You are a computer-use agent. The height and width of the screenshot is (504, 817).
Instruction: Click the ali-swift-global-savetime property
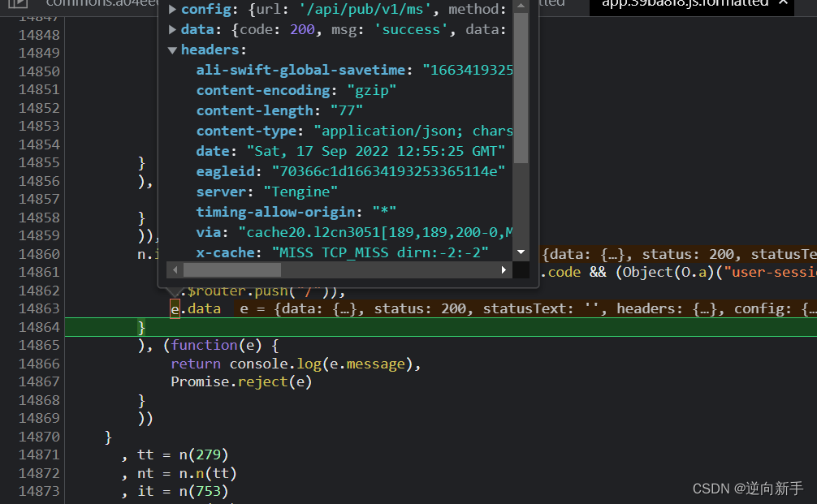tap(300, 70)
